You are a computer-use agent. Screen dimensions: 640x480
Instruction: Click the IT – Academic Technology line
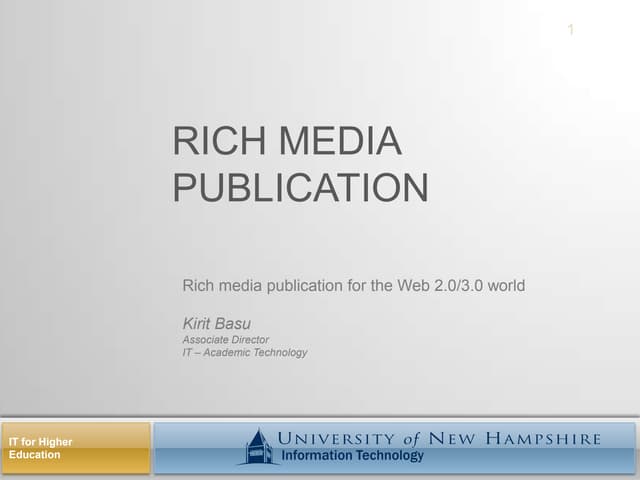click(244, 352)
